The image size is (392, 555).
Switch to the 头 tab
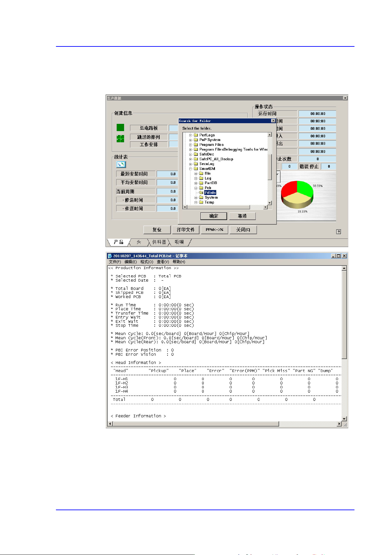pyautogui.click(x=139, y=242)
